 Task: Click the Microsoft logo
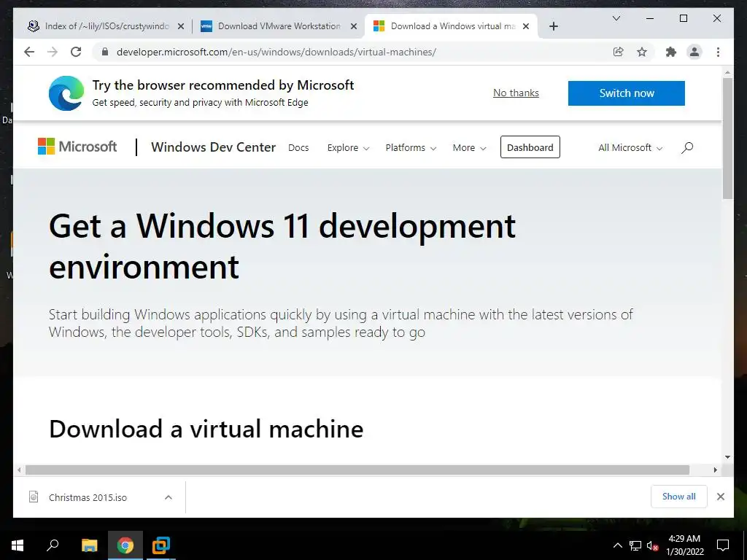(77, 147)
